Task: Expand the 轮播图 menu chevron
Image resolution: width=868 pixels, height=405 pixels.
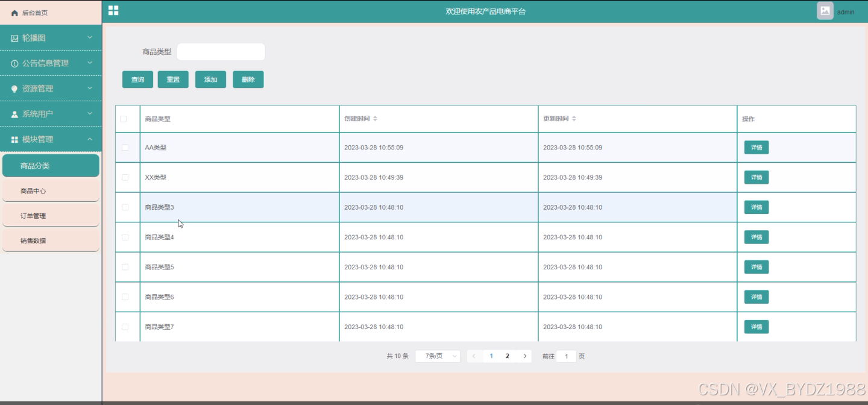Action: (x=90, y=37)
